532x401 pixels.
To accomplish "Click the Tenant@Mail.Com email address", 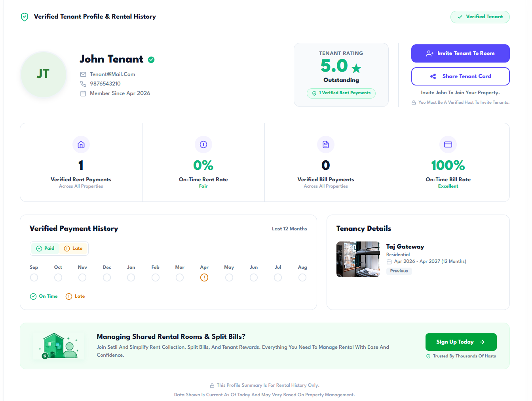I will (112, 74).
